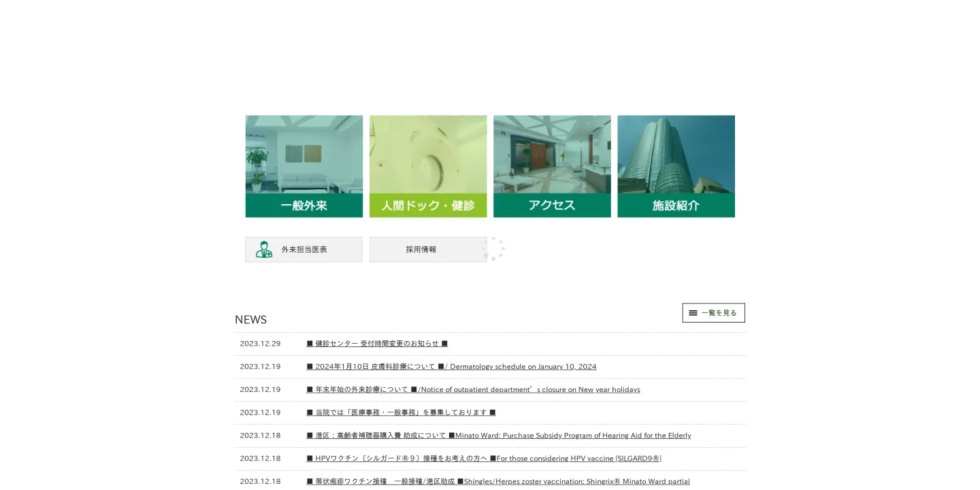Image resolution: width=980 pixels, height=490 pixels.
Task: Click the doctor icon on 外来担当医表 button
Action: [x=264, y=249]
